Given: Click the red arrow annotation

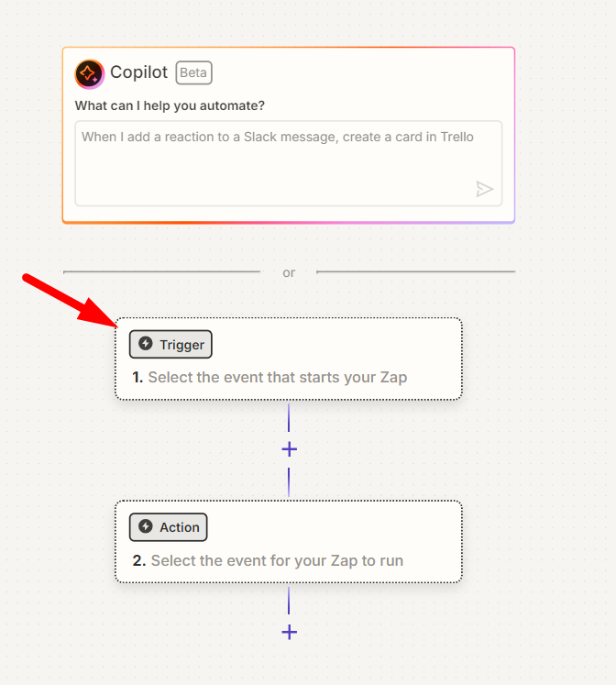Looking at the screenshot, I should pyautogui.click(x=70, y=301).
